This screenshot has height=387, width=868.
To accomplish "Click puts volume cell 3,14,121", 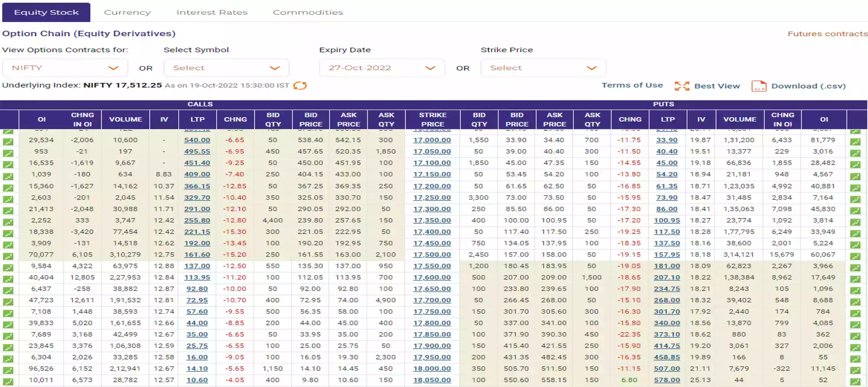I will click(740, 255).
